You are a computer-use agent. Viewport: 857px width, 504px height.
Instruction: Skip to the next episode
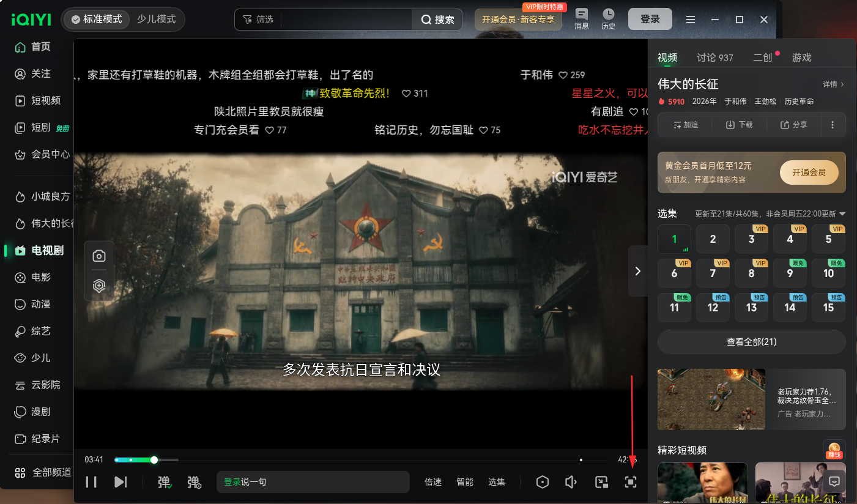tap(121, 482)
